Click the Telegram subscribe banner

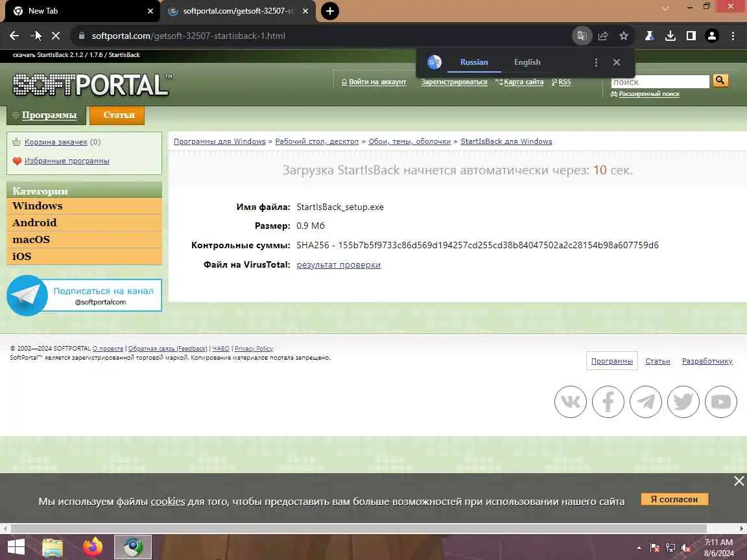84,296
